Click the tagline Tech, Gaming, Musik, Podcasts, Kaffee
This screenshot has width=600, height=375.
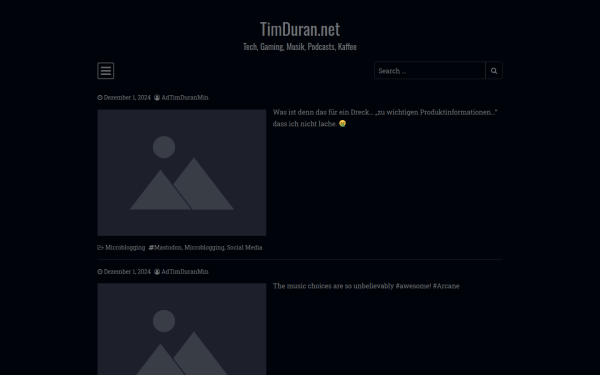coord(300,47)
